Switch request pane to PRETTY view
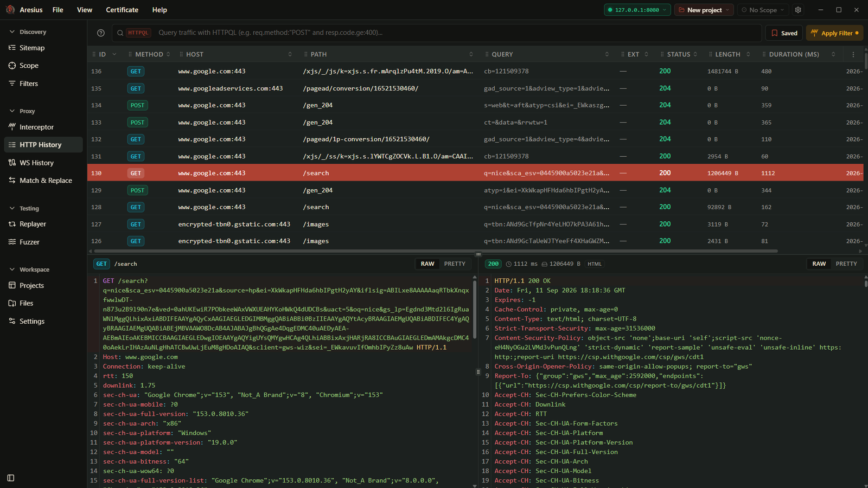The width and height of the screenshot is (868, 488). pos(455,264)
